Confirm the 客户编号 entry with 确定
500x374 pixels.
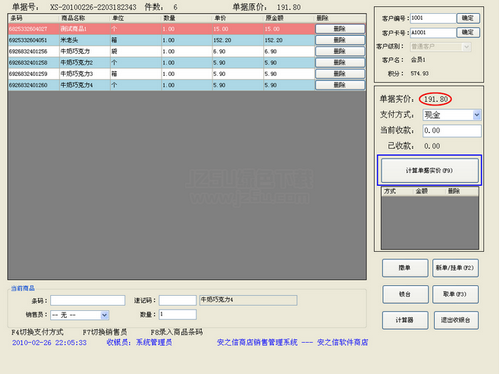468,18
